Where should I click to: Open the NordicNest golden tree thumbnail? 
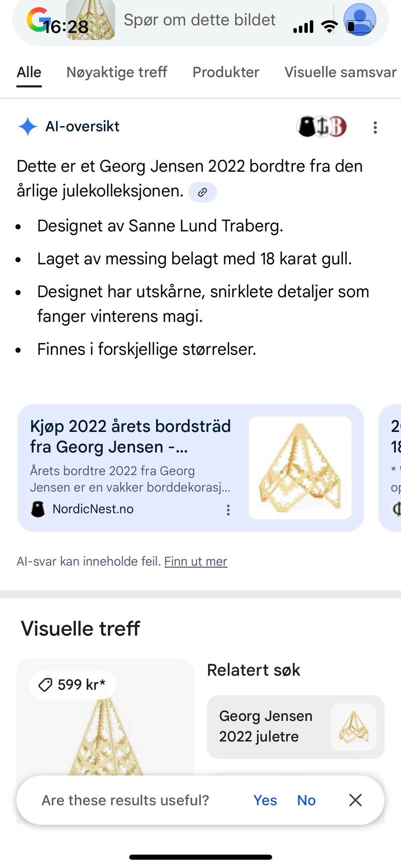[300, 468]
